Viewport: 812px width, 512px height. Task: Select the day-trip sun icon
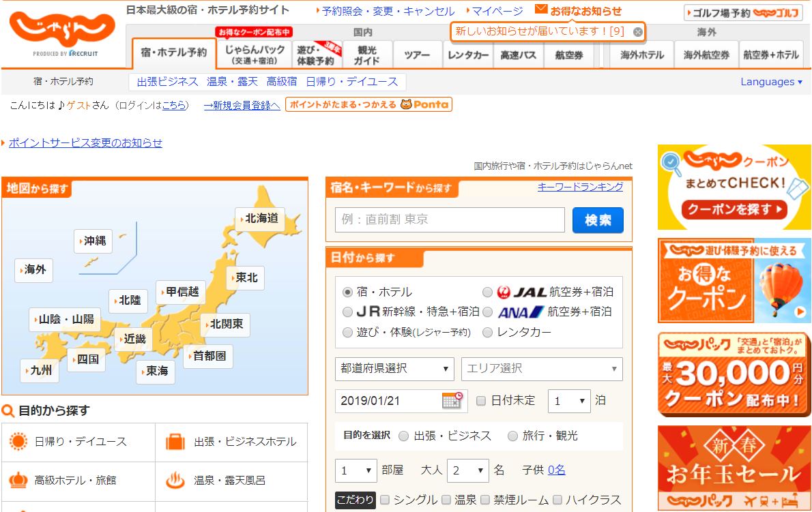pos(18,442)
